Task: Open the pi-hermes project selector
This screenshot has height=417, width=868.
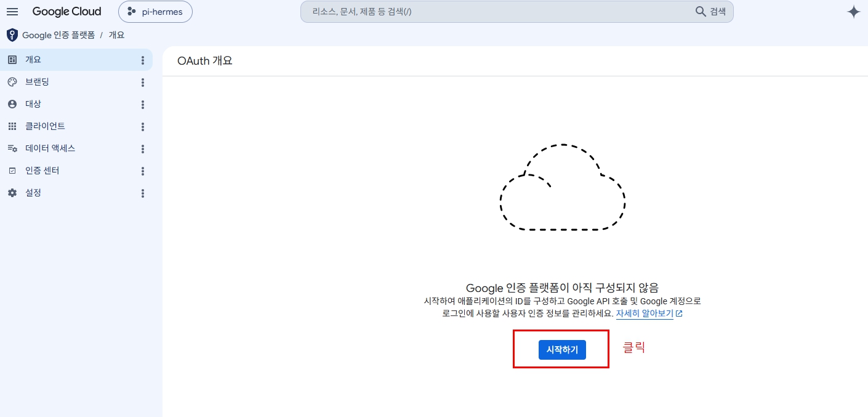Action: (x=155, y=12)
